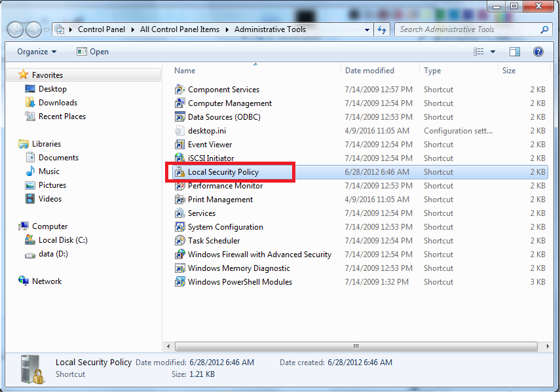The height and width of the screenshot is (392, 560).
Task: Click the Event Viewer icon
Action: (x=179, y=145)
